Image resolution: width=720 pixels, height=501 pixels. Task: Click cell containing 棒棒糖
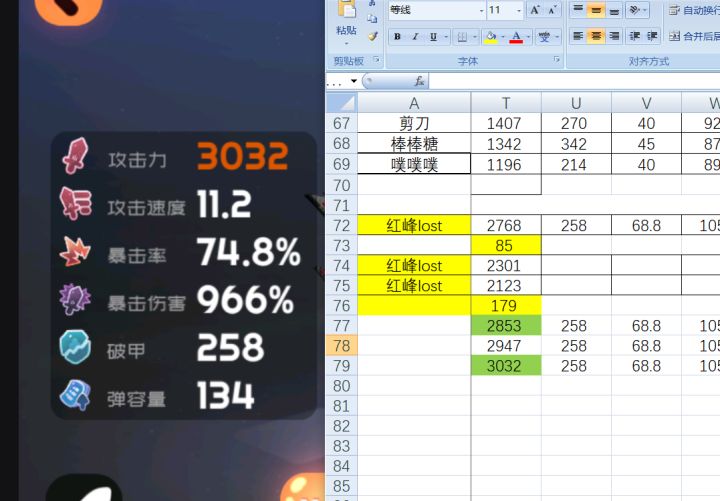[x=414, y=144]
